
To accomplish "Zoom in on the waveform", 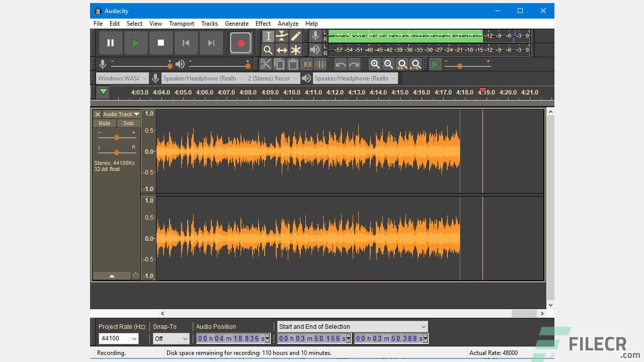I will pyautogui.click(x=376, y=64).
